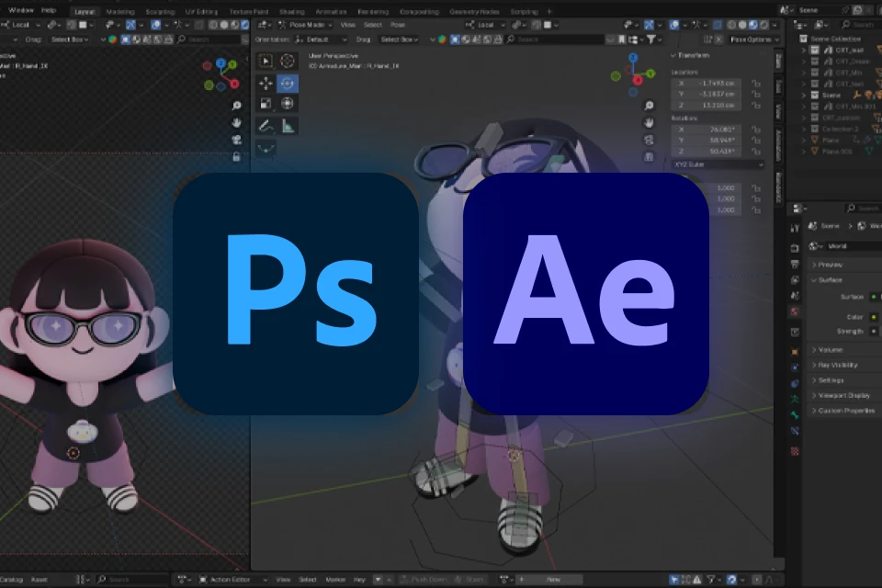This screenshot has width=882, height=588.
Task: Pick the Measure ruler tool
Action: pyautogui.click(x=287, y=126)
